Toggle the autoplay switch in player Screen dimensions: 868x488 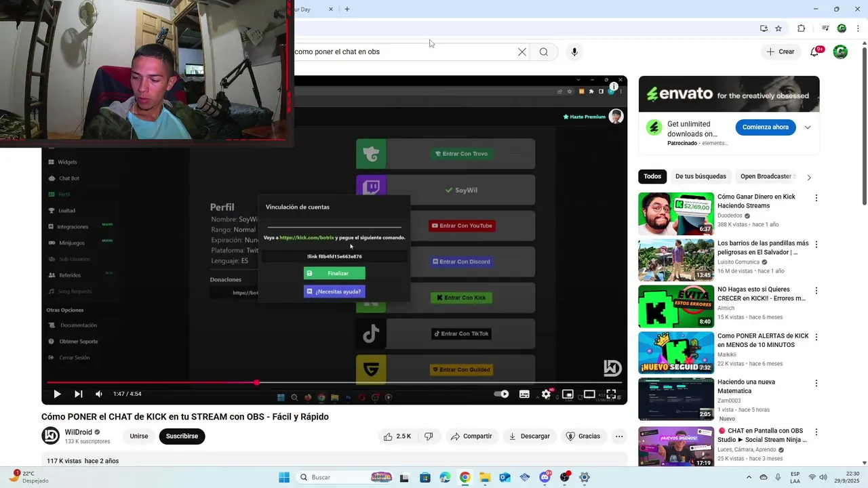coord(501,394)
